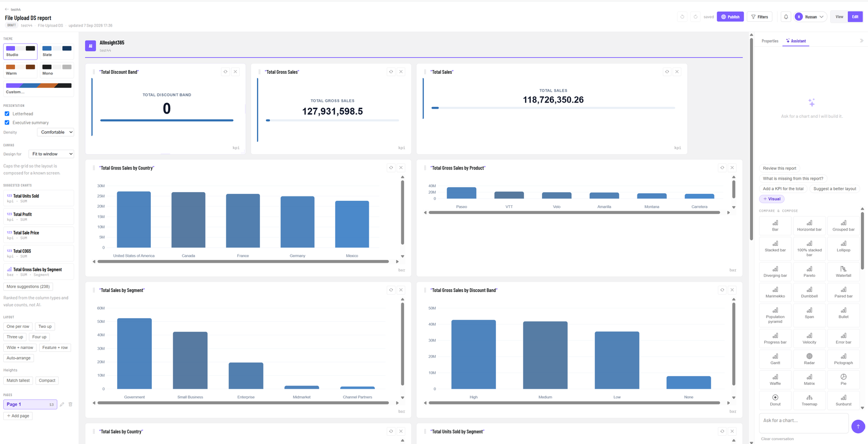The height and width of the screenshot is (444, 868).
Task: Collapse the right side panel
Action: click(x=861, y=41)
